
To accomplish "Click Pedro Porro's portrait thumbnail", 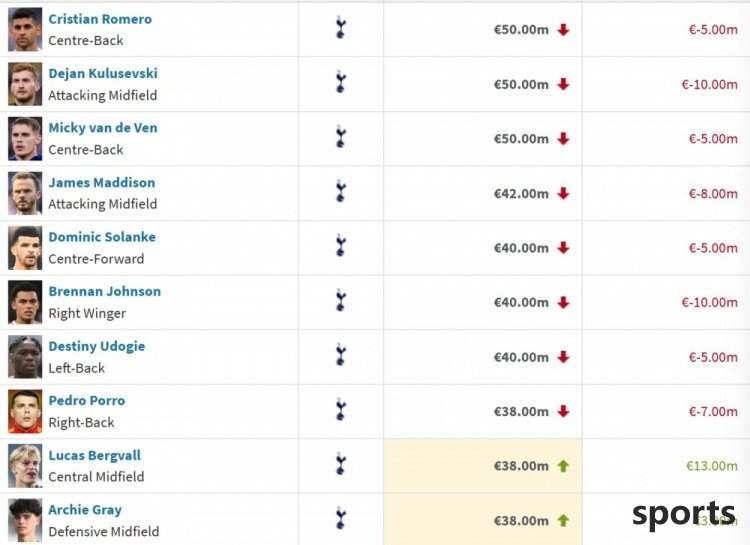I will pyautogui.click(x=25, y=412).
